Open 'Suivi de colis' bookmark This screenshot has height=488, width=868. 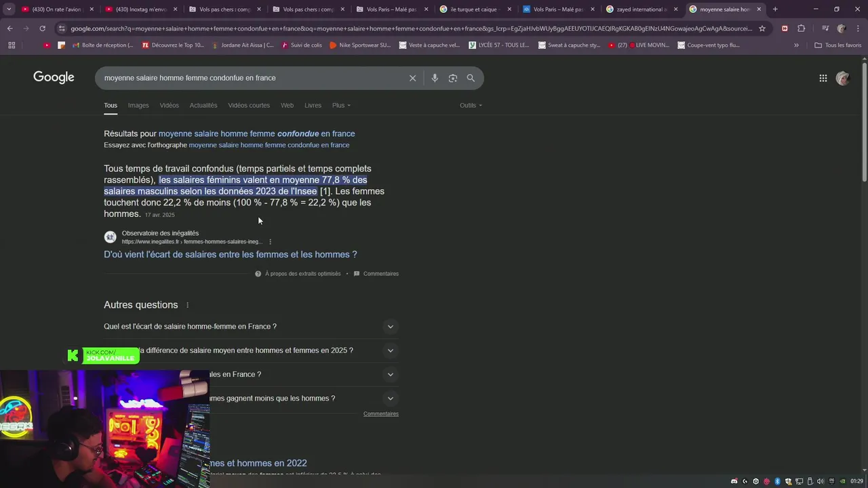pos(301,45)
